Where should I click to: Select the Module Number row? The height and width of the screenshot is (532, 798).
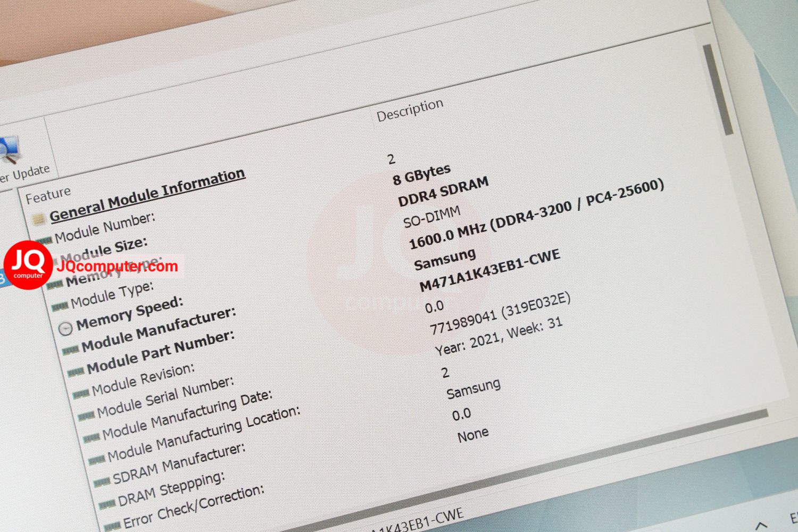[105, 227]
